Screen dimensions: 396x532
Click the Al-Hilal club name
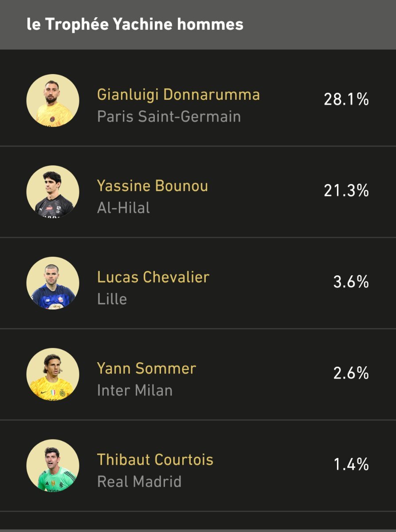click(x=123, y=208)
